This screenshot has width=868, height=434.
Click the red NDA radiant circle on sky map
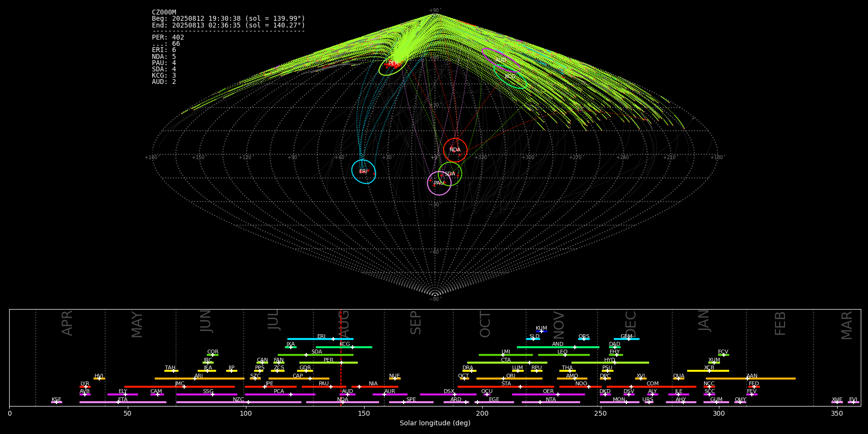455,150
